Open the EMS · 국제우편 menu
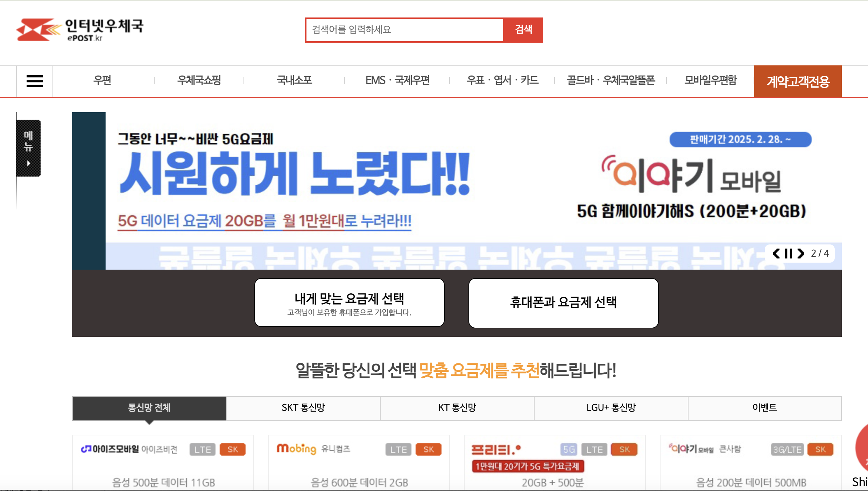Viewport: 868px width, 491px height. coord(397,80)
